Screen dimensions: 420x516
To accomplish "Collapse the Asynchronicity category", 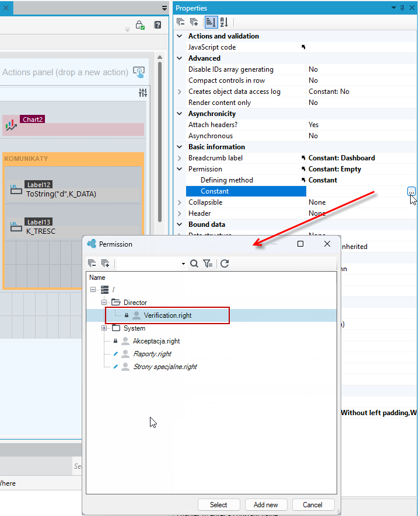I will coord(180,114).
